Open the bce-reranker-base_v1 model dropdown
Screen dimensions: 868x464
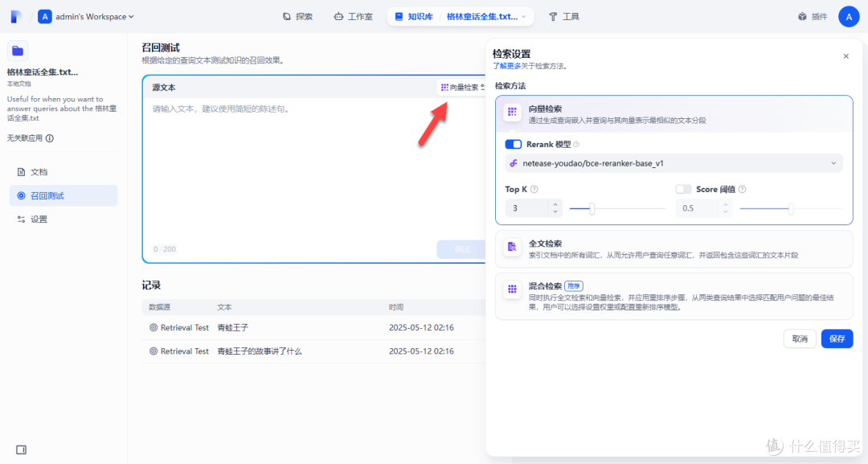(674, 163)
